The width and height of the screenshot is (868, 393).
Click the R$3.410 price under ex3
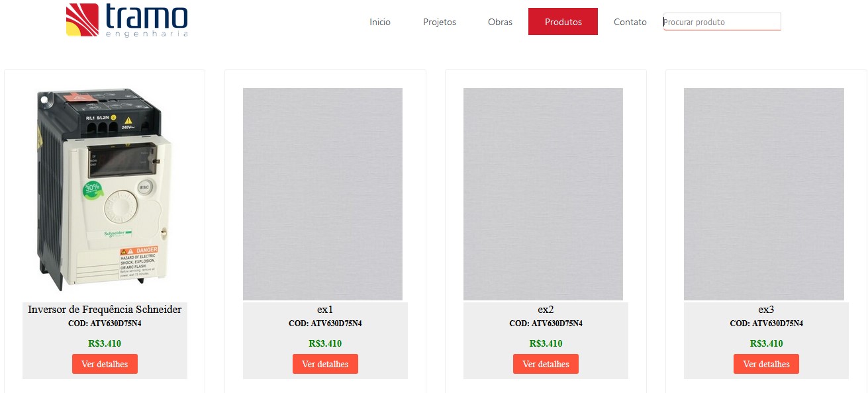tap(766, 343)
